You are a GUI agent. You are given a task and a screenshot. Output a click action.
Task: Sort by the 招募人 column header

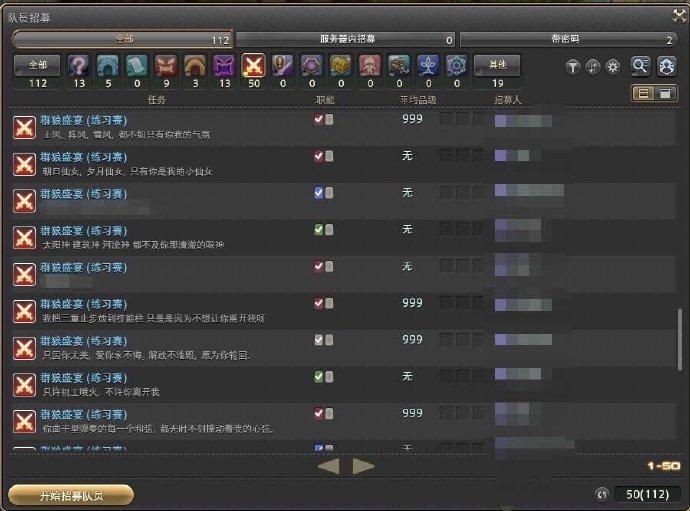click(507, 100)
